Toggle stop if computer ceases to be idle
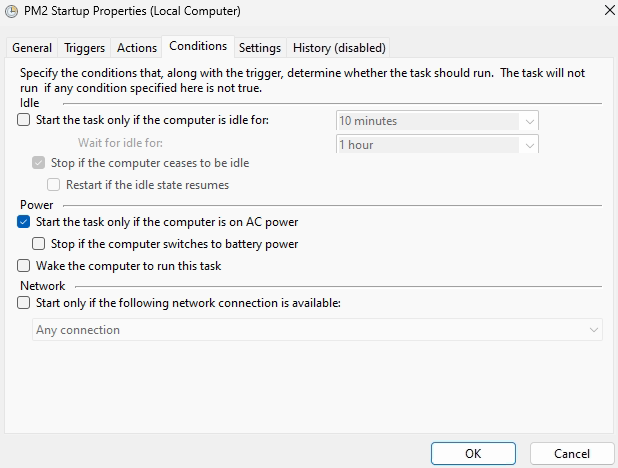This screenshot has width=618, height=468. (x=39, y=163)
